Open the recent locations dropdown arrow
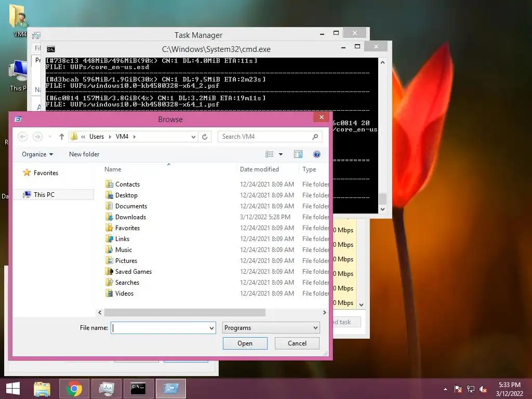This screenshot has height=399, width=532. coord(50,137)
